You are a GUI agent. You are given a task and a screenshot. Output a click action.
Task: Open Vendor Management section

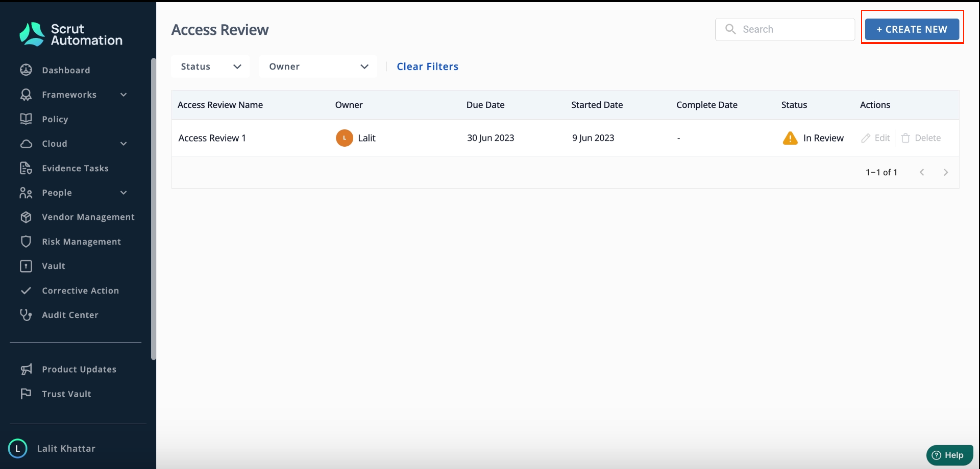click(x=88, y=217)
